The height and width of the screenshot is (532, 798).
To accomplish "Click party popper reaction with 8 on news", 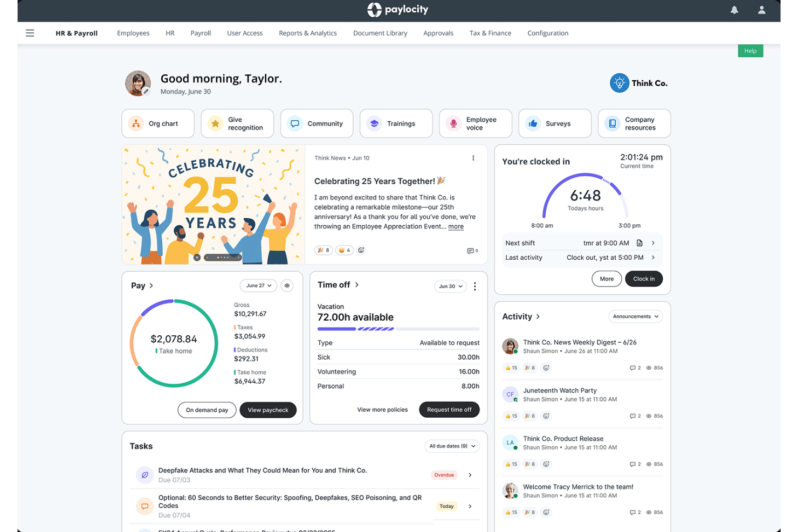I will pyautogui.click(x=324, y=250).
